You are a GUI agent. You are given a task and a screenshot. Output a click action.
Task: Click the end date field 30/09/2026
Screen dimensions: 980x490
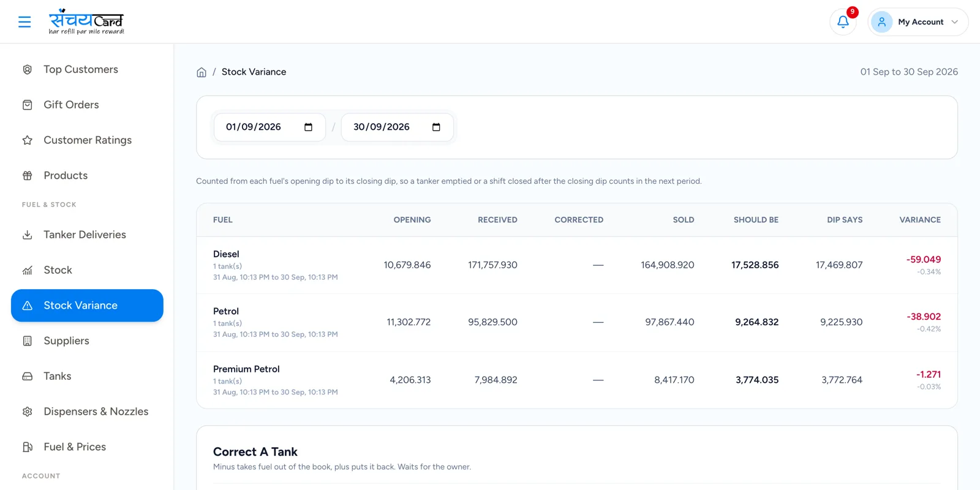point(398,127)
